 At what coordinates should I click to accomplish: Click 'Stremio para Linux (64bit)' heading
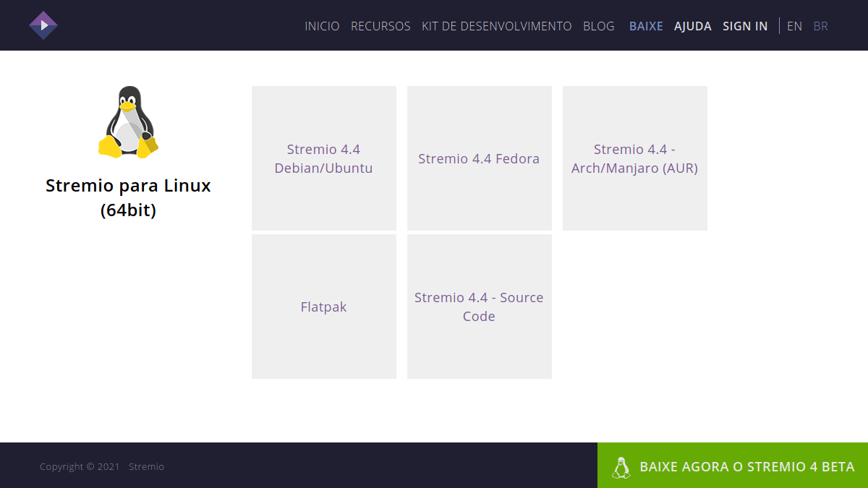tap(128, 197)
